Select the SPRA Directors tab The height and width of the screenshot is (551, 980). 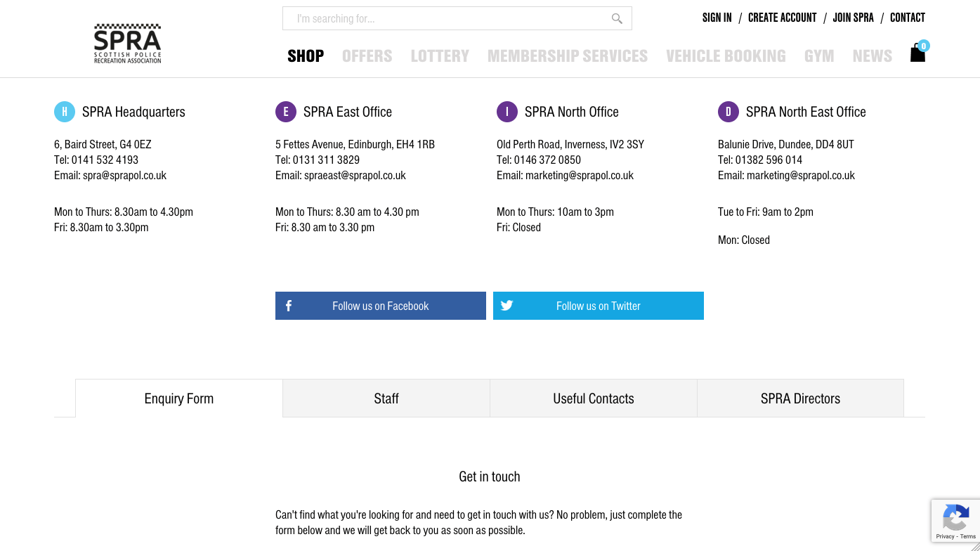pyautogui.click(x=800, y=398)
